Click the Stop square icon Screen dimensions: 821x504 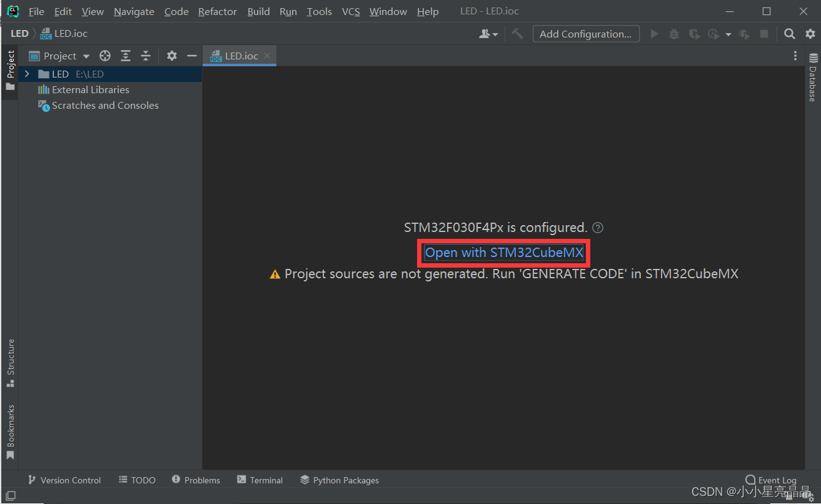764,34
